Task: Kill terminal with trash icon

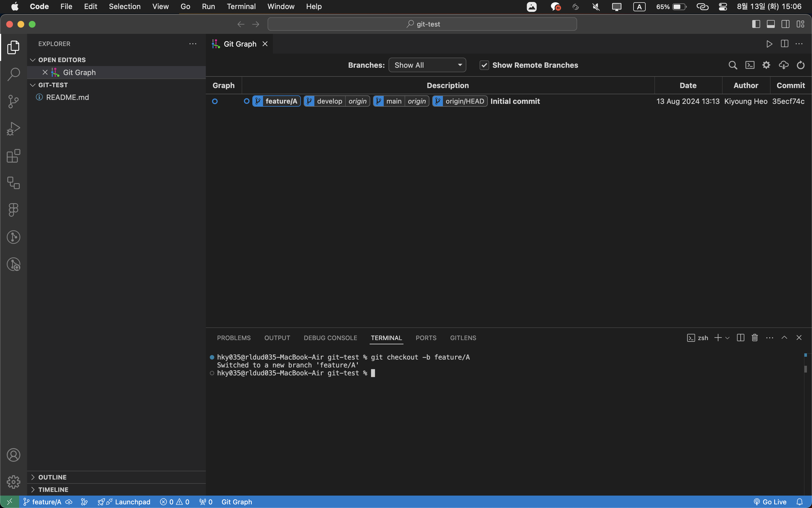Action: point(754,338)
